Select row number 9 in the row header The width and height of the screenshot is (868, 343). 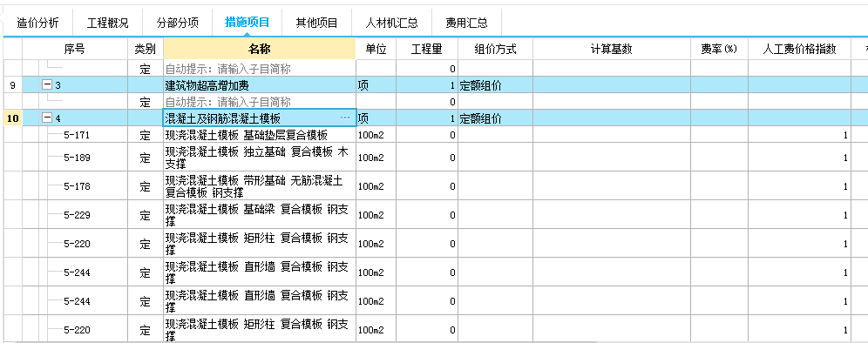tap(13, 85)
